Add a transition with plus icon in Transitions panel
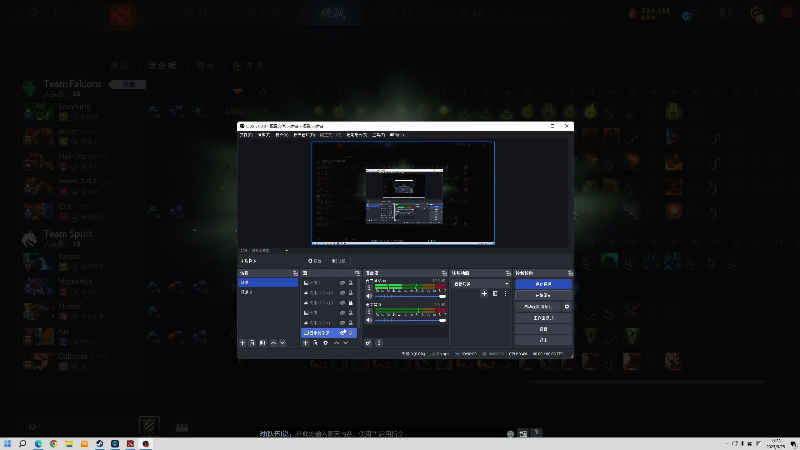Image resolution: width=800 pixels, height=450 pixels. (484, 293)
